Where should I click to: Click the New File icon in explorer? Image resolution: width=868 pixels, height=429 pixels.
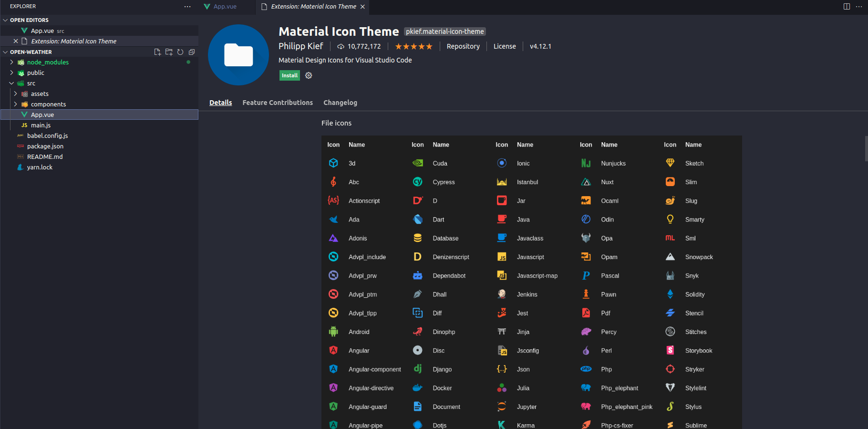(x=157, y=52)
